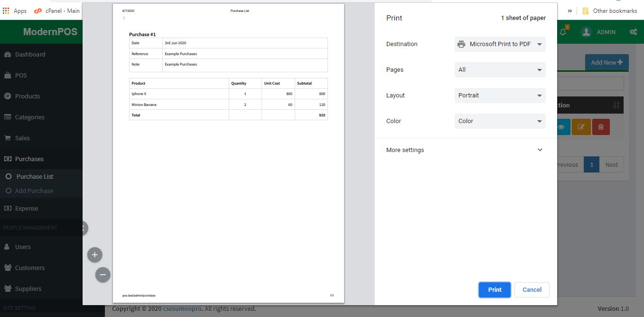
Task: Click "Minion Banana" in the preview table
Action: 144,105
